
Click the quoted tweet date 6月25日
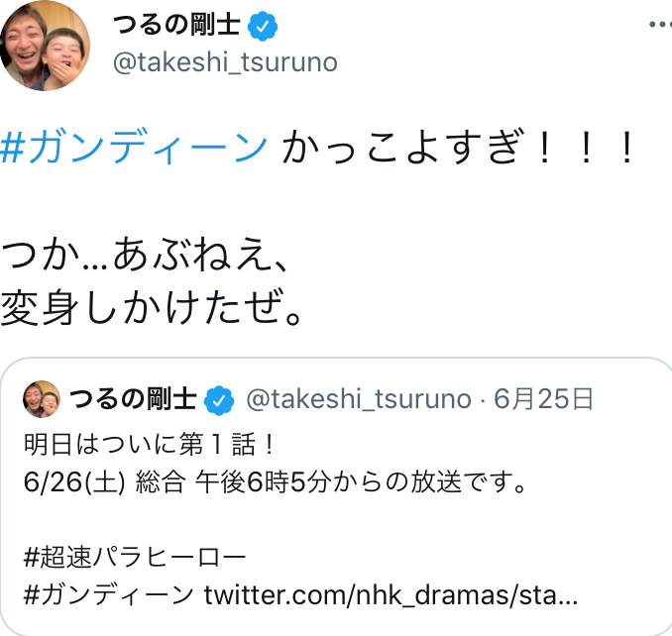point(543,399)
